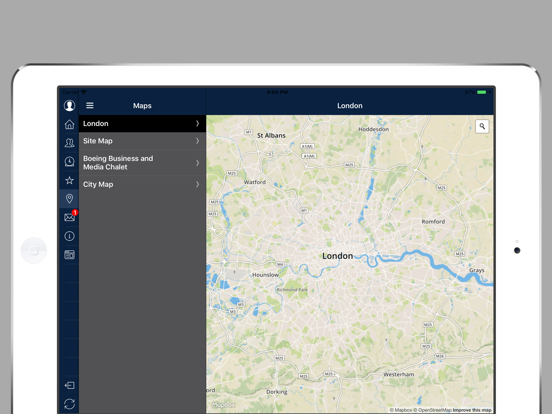This screenshot has width=552, height=414.
Task: Click the Grays label on map
Action: 477,270
